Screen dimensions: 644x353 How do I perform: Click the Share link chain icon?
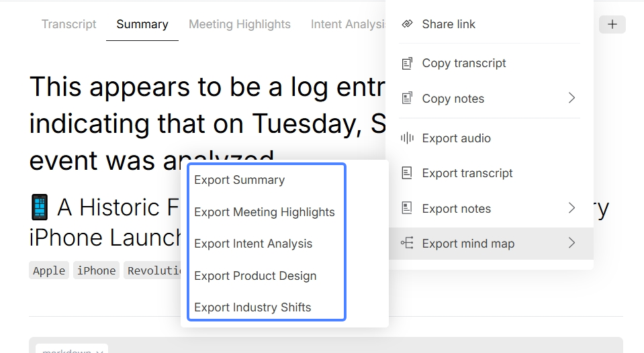(407, 23)
